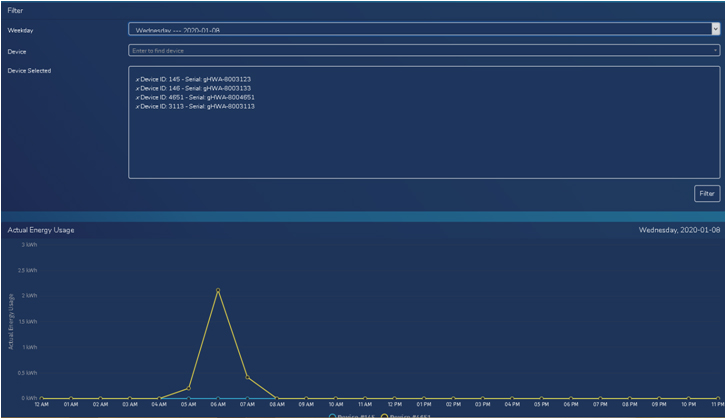Click the '09 PM' x-axis label
726x419 pixels.
[x=659, y=404]
